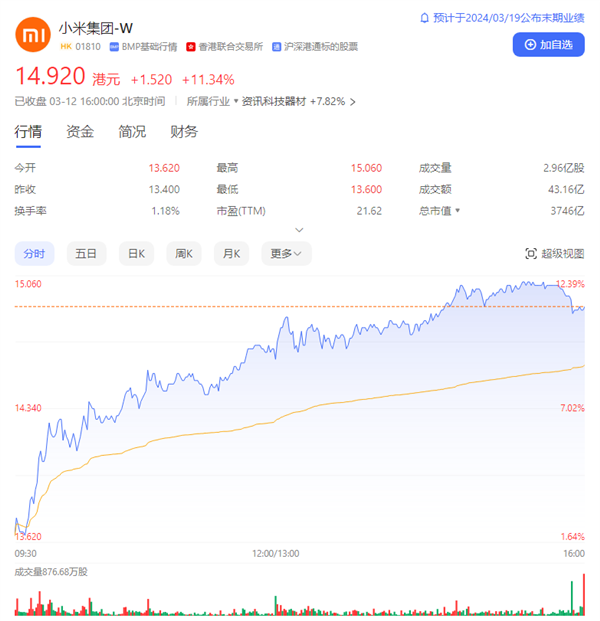Click the 总市值 value 3746亿
This screenshot has width=600, height=621.
tap(567, 211)
